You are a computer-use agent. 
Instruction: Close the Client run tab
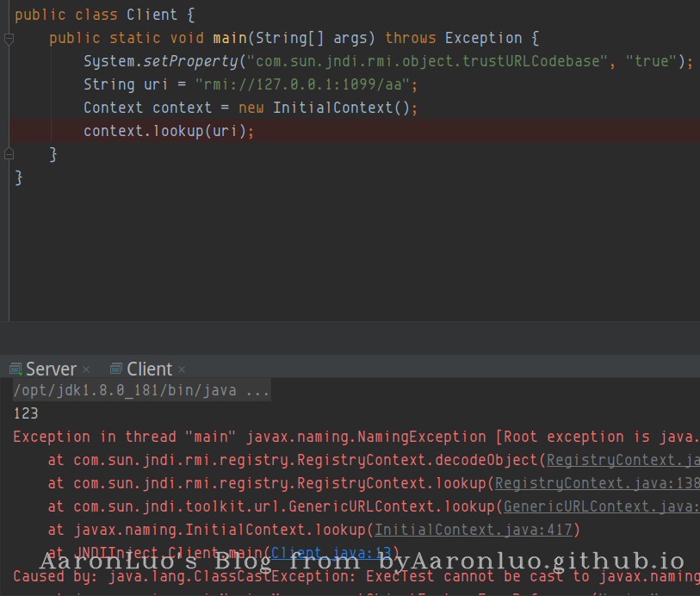[182, 370]
